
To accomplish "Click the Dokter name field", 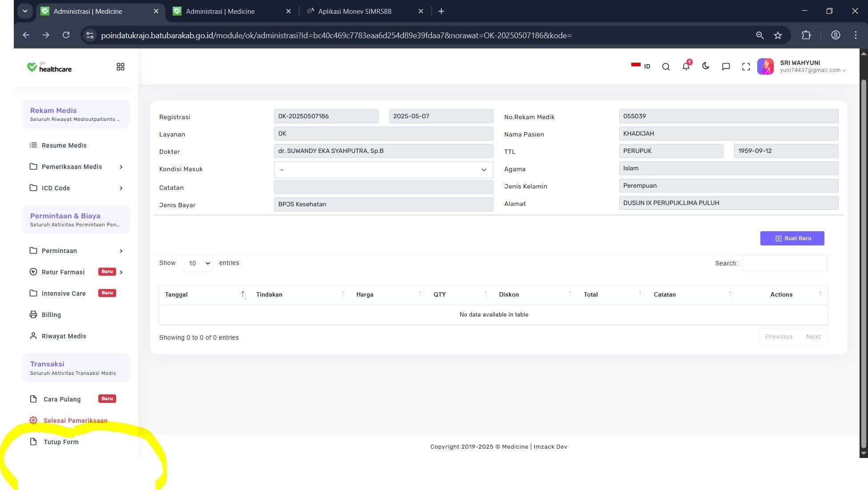I will (x=383, y=151).
